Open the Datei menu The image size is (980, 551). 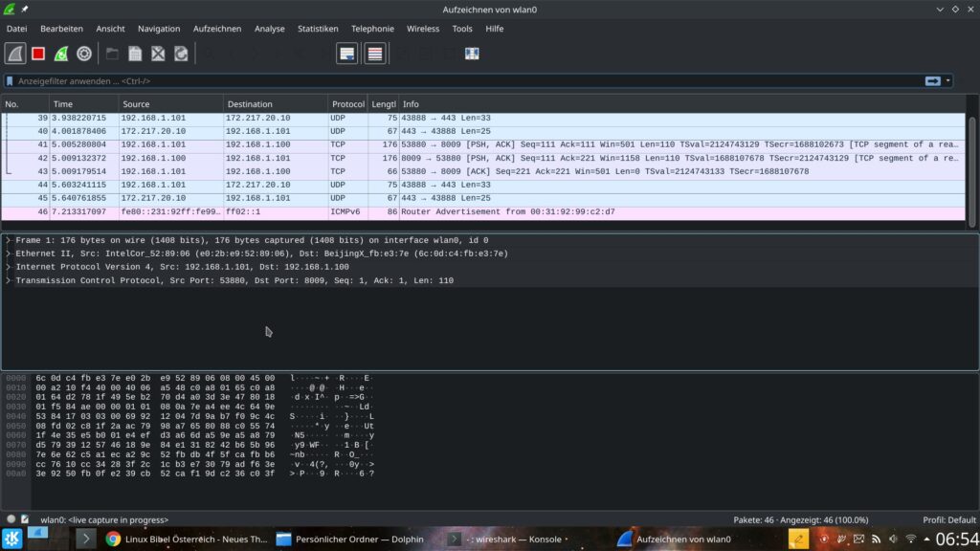pos(17,29)
